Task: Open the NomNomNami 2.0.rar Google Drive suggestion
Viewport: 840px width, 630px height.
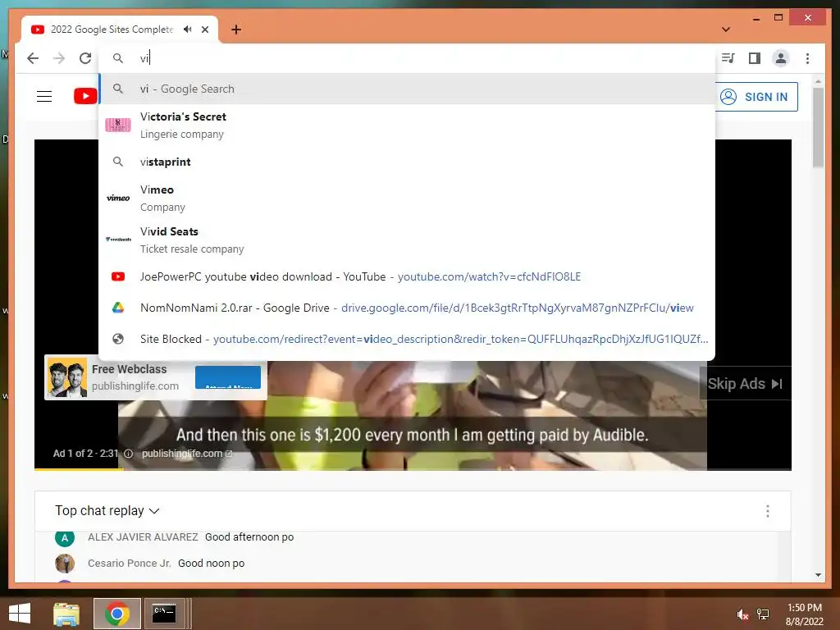Action: 407,308
